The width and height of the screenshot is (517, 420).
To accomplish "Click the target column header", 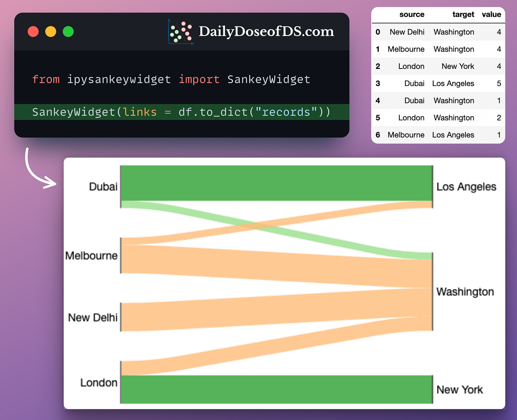I will (x=463, y=15).
